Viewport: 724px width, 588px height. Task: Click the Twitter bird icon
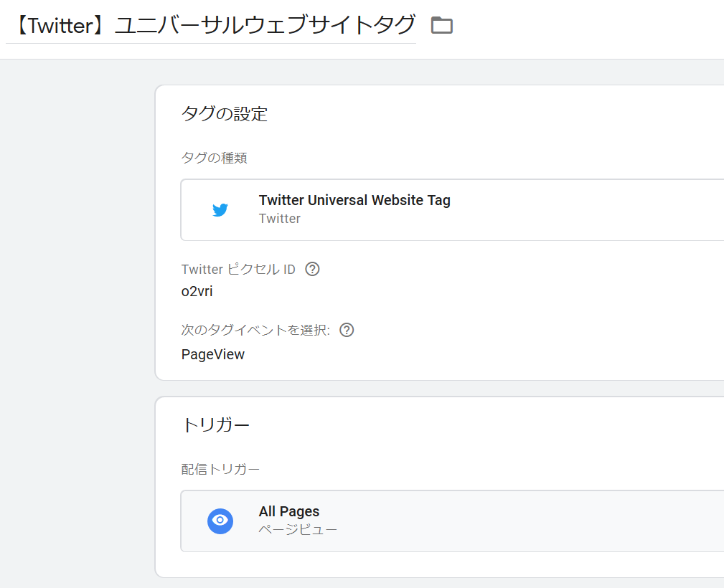pos(220,209)
